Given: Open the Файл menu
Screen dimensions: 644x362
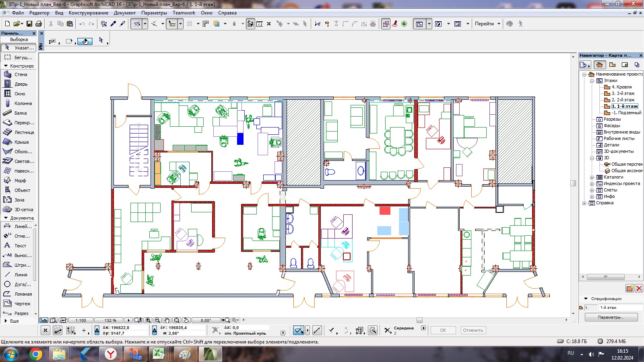Looking at the screenshot, I should (x=18, y=13).
